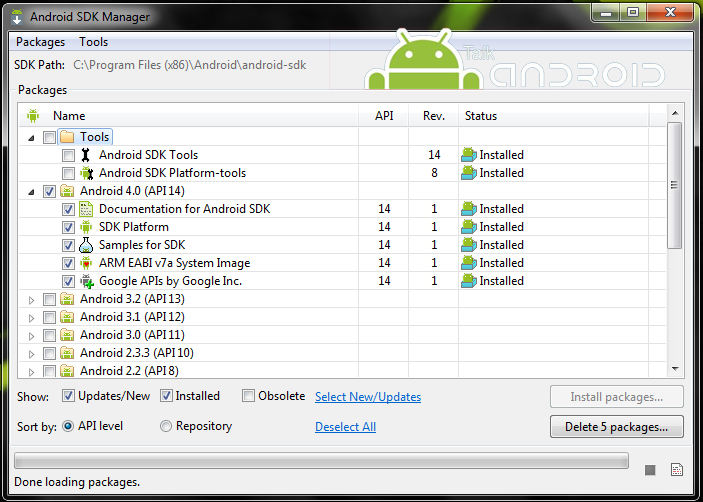Expand the Android 2.3.3 (API 10) node
The width and height of the screenshot is (703, 502).
(31, 353)
